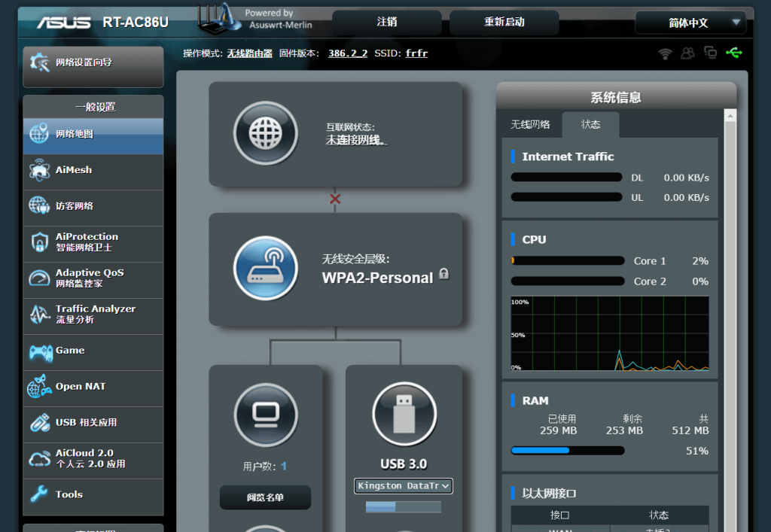This screenshot has width=771, height=532.
Task: Click the USB 3.0 drive icon
Action: [x=404, y=414]
